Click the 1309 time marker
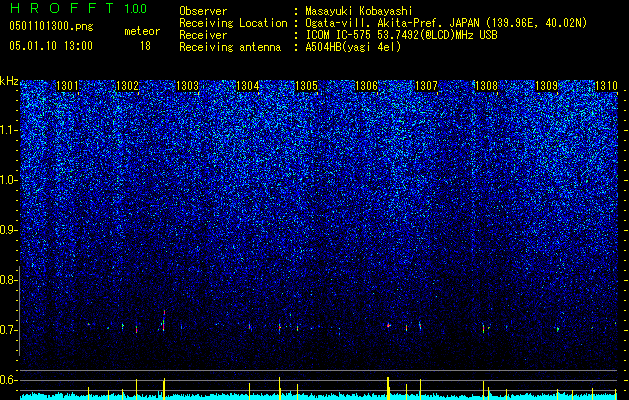This screenshot has width=629, height=400. pyautogui.click(x=546, y=86)
